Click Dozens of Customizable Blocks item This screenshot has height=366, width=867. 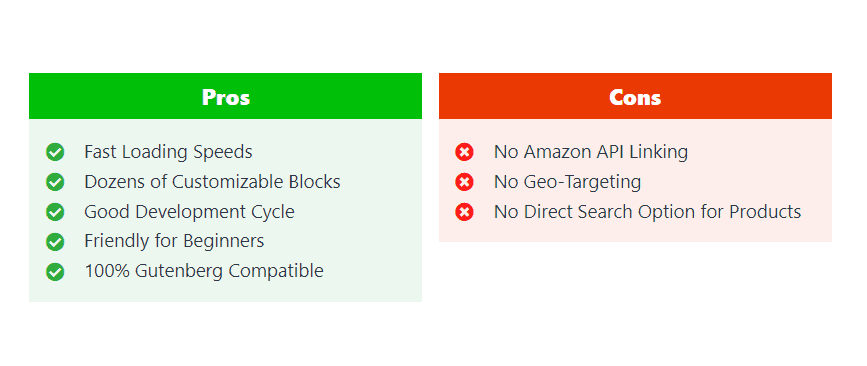click(x=212, y=182)
